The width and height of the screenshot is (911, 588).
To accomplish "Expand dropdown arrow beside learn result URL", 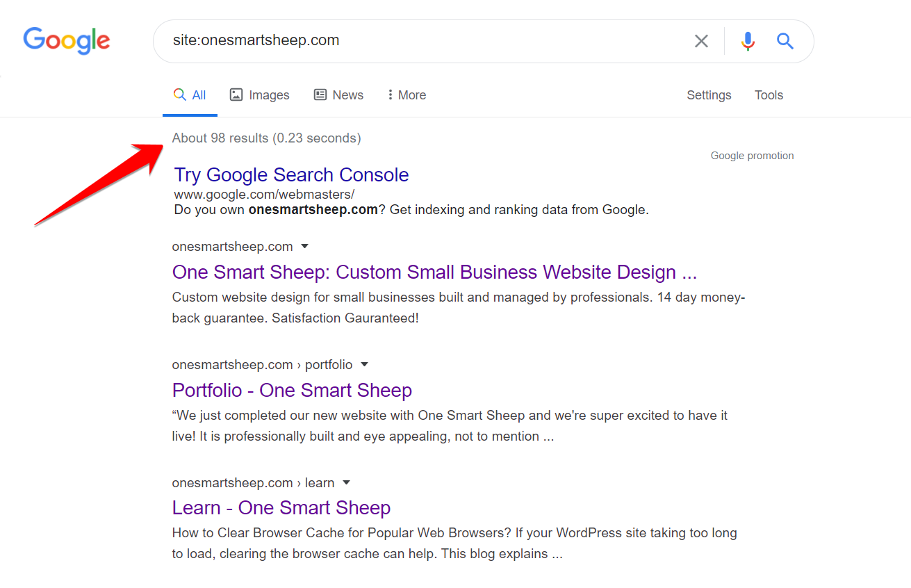I will (x=346, y=483).
